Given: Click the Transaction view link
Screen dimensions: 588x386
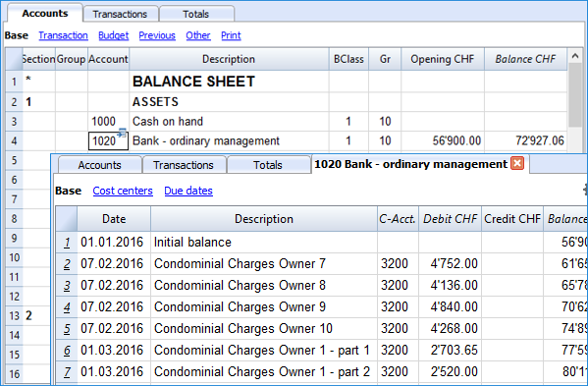Looking at the screenshot, I should tap(63, 35).
